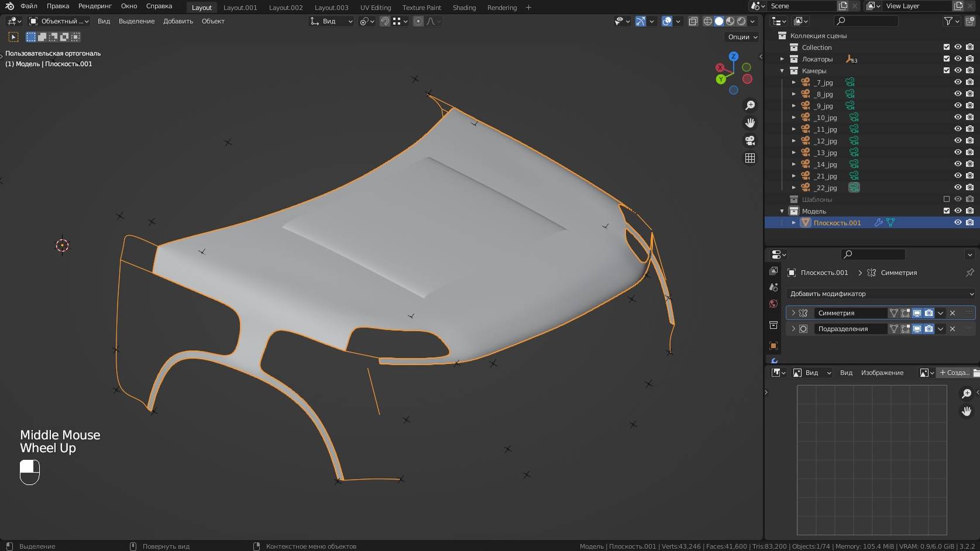Switch to rendered viewport shading
The image size is (980, 551).
click(741, 21)
